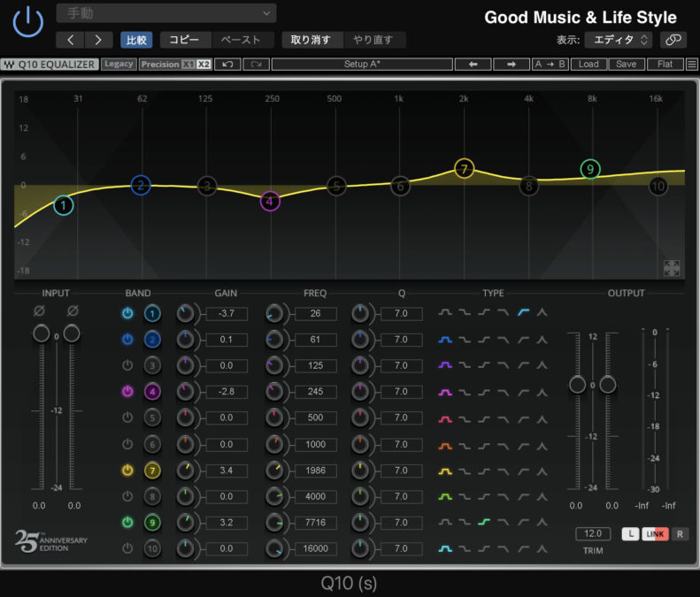The width and height of the screenshot is (700, 597).
Task: Expand the EQ graph fullscreen icon
Action: point(672,268)
